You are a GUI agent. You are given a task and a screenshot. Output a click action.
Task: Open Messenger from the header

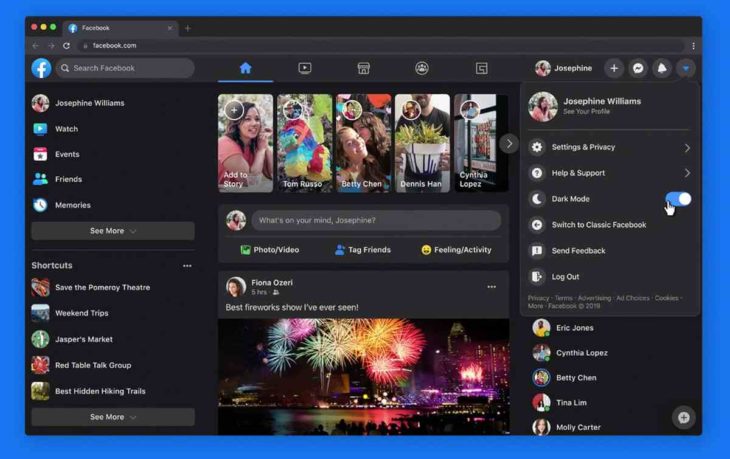tap(638, 68)
